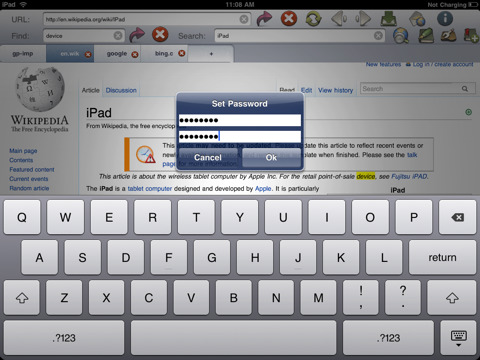Hide keyboard with the dismiss keyboard key

tap(458, 338)
